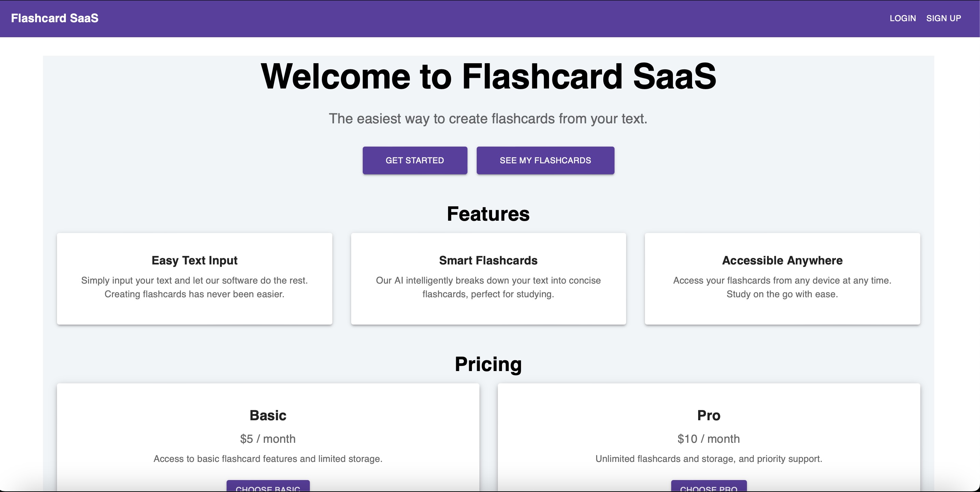Choose the Basic pricing plan button
This screenshot has width=980, height=492.
268,486
